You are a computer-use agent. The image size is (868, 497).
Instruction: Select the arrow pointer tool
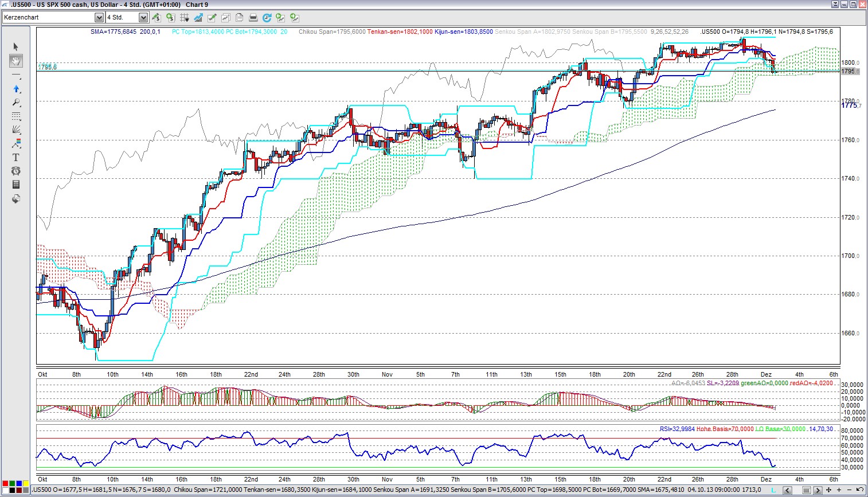pos(15,46)
